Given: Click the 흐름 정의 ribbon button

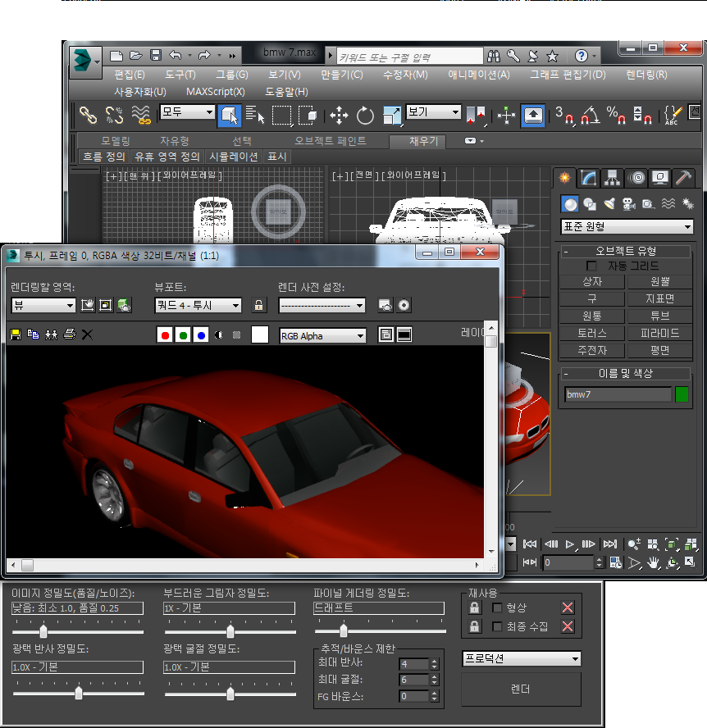Looking at the screenshot, I should [x=104, y=157].
